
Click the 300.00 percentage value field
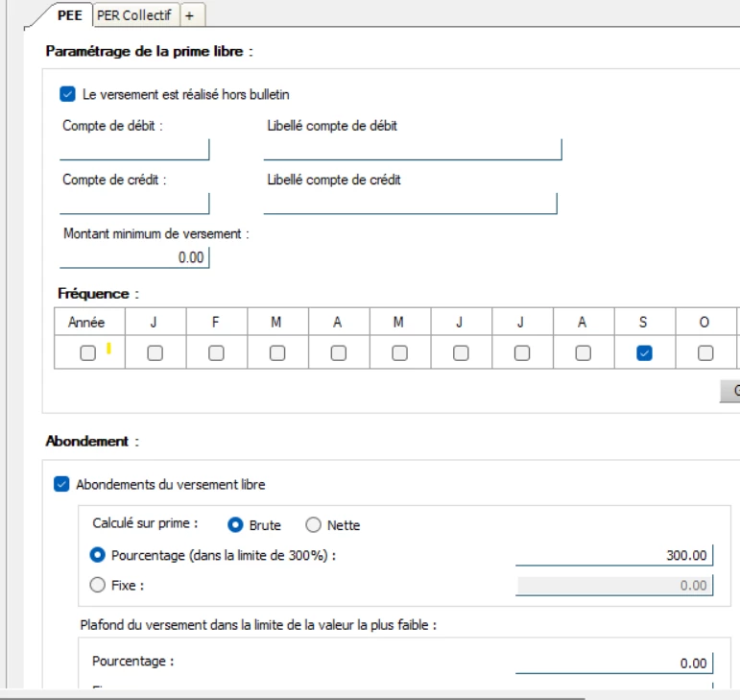[x=614, y=555]
